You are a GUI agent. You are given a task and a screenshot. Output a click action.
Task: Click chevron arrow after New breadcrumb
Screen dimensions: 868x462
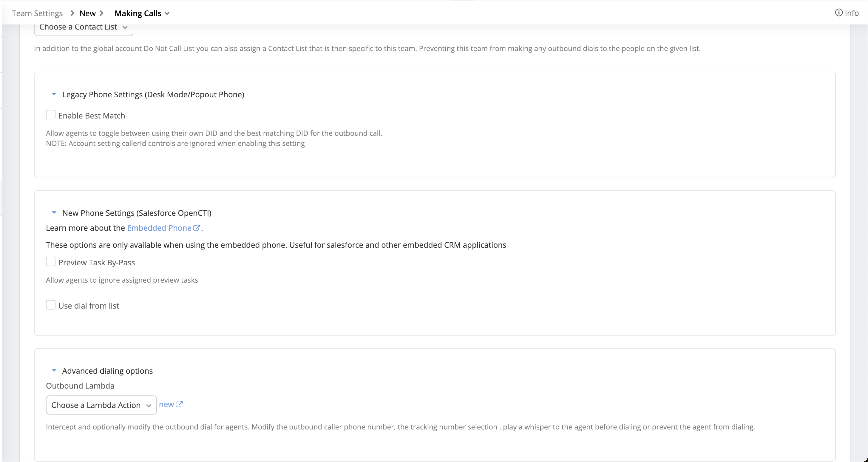coord(101,13)
